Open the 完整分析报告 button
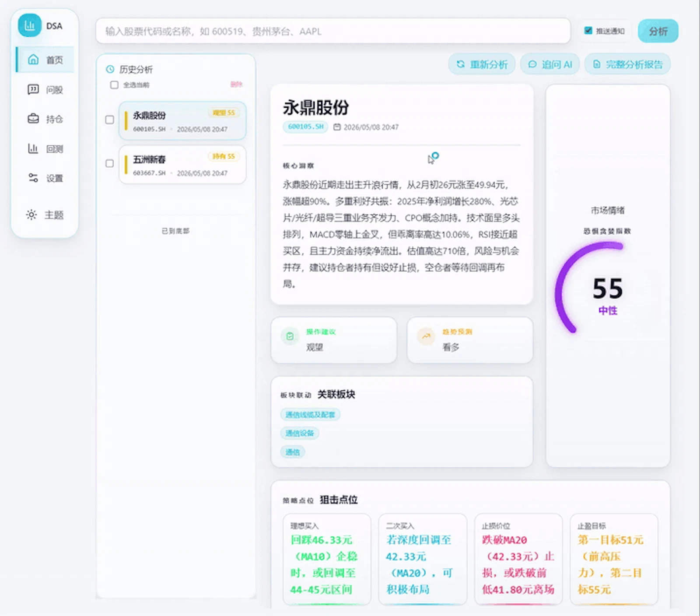The image size is (700, 616). click(627, 64)
